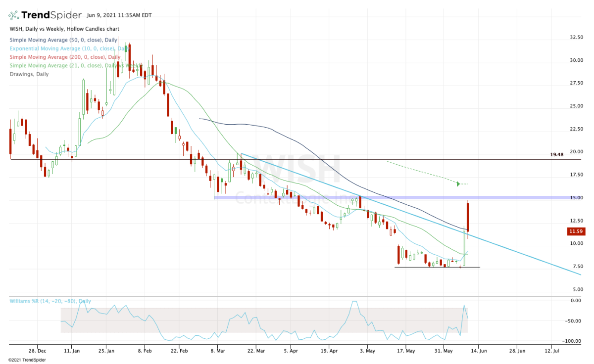Click the 19.48 horizontal level label
This screenshot has height=364, width=594.
pos(557,154)
